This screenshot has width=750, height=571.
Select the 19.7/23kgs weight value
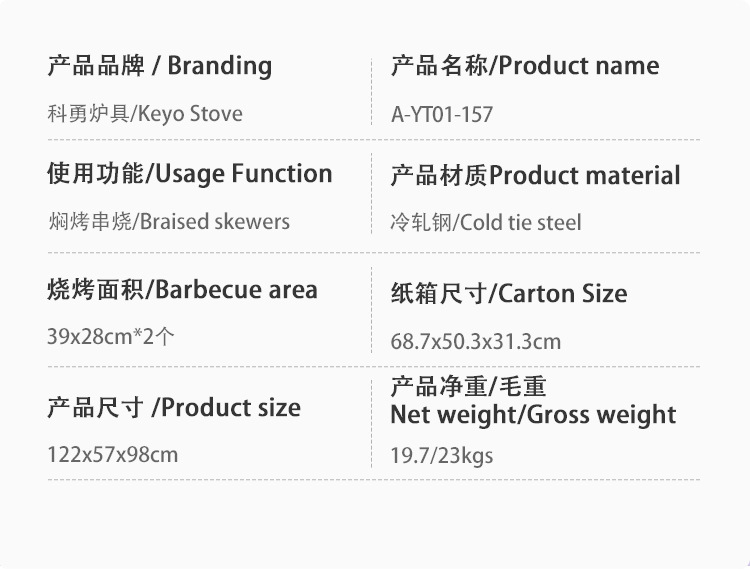[442, 457]
